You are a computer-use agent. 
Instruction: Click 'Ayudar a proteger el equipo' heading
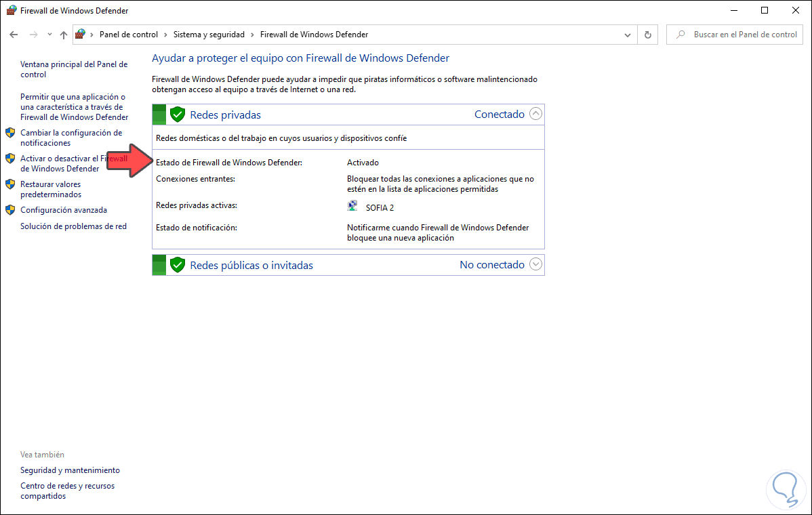(300, 58)
